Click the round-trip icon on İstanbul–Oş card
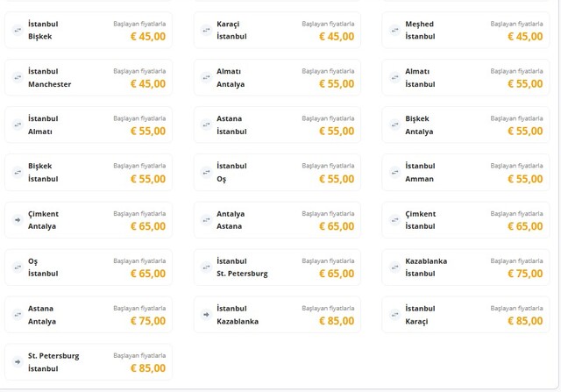The height and width of the screenshot is (392, 561). pyautogui.click(x=206, y=172)
